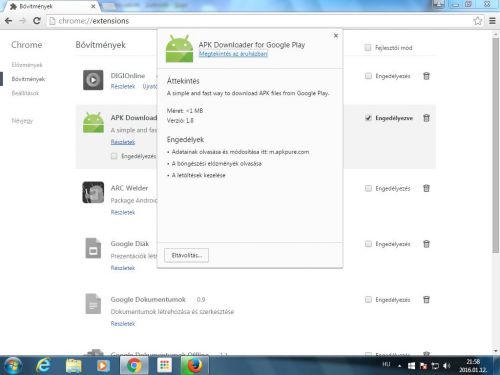Click the page vertical scrollbar thumb

pyautogui.click(x=496, y=145)
